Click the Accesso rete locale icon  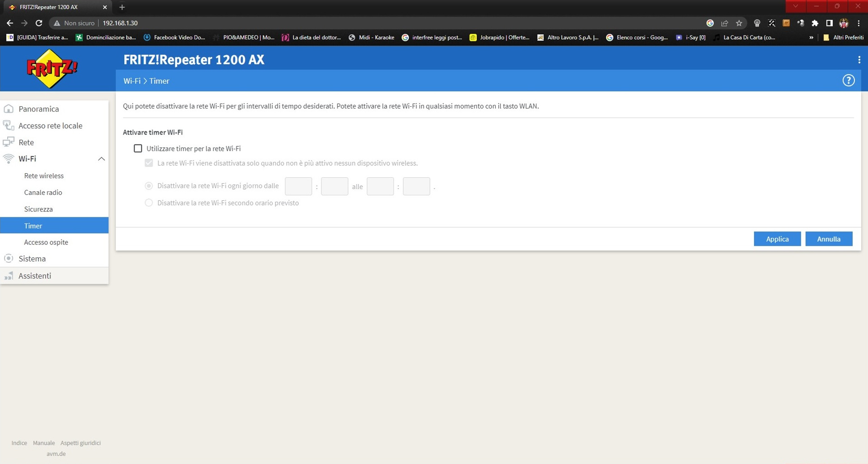tap(9, 126)
